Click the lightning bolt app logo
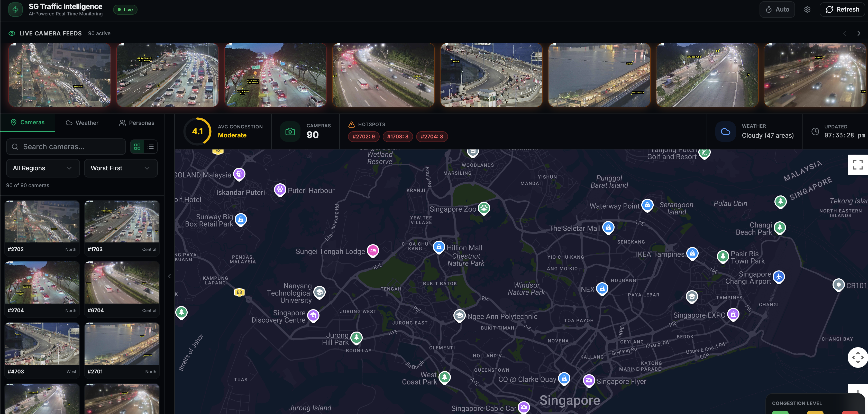The width and height of the screenshot is (868, 414). pos(15,10)
